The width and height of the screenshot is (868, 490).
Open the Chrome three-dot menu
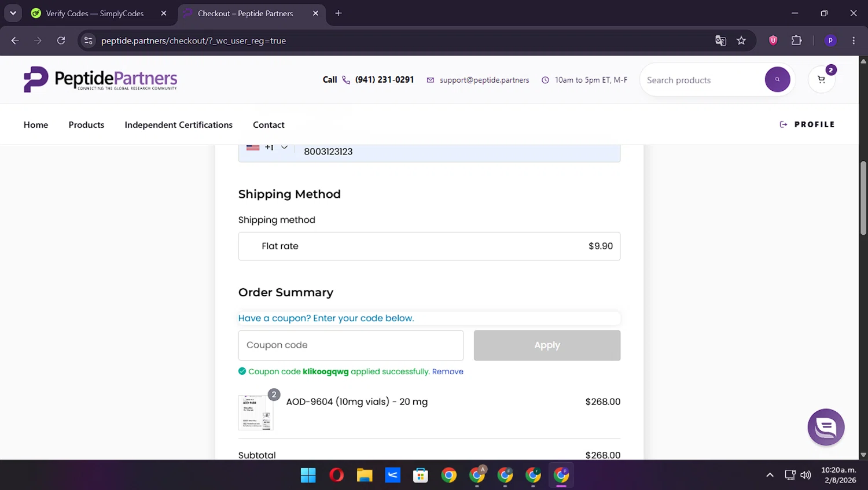point(854,40)
